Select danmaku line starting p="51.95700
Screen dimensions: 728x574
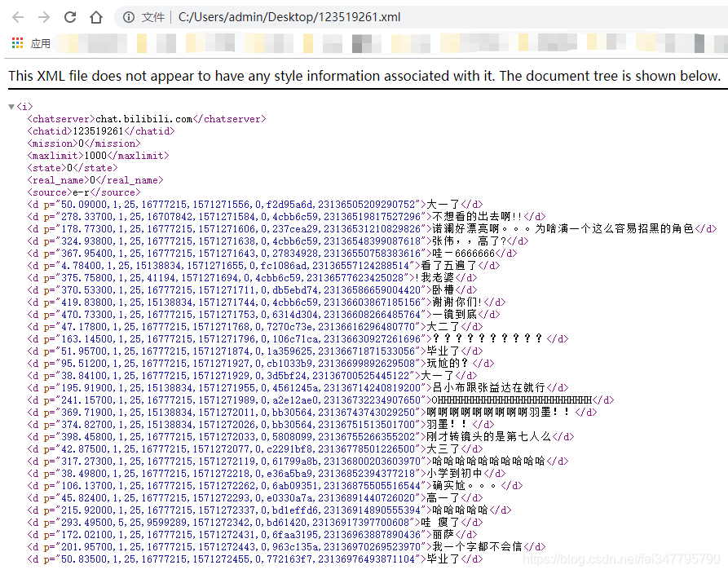[x=255, y=351]
